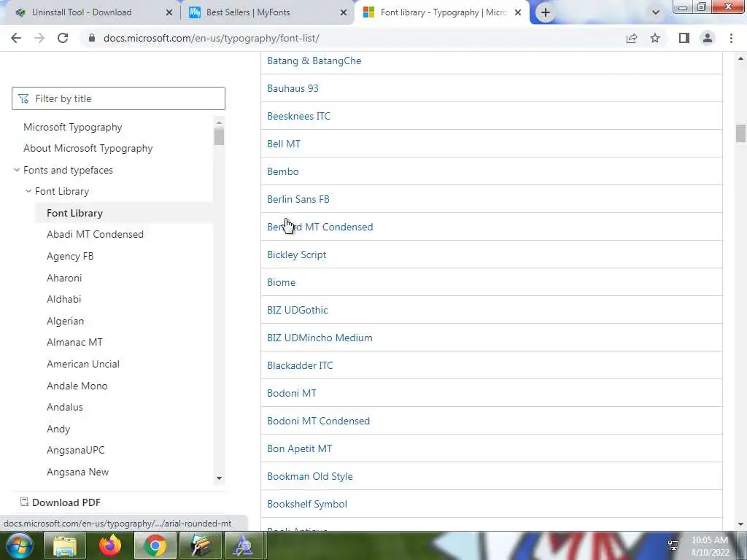Open Aldhabi in sidebar
The height and width of the screenshot is (560, 747).
tap(64, 299)
